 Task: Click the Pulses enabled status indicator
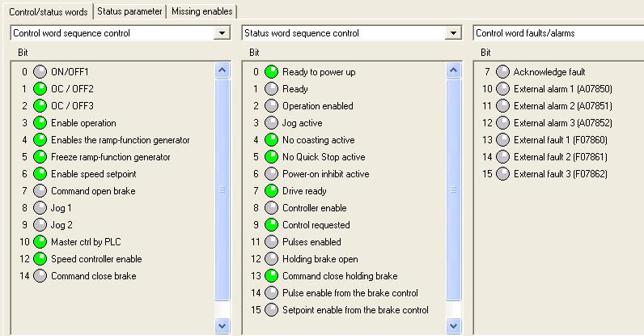click(x=271, y=242)
